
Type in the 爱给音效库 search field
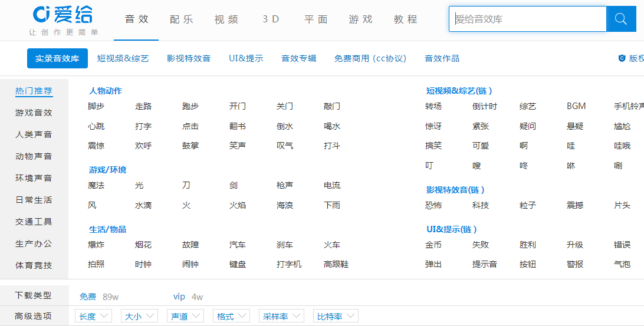click(528, 19)
